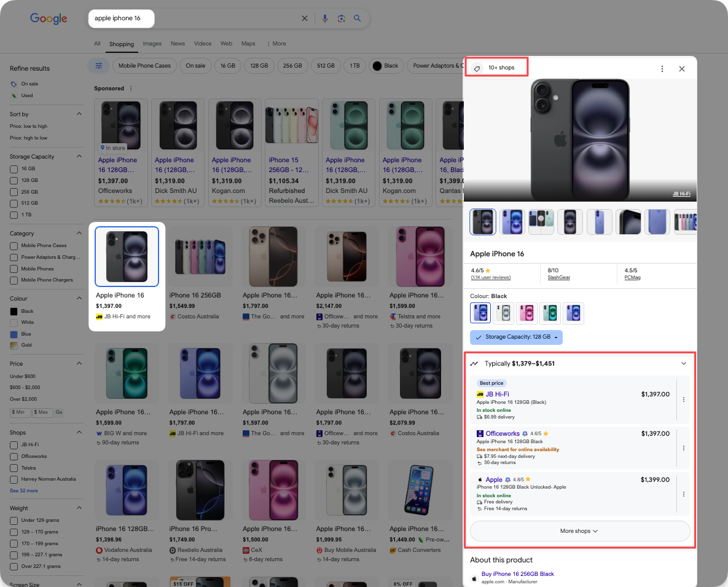This screenshot has width=728, height=587.
Task: Open the Videos search tab
Action: tap(202, 44)
